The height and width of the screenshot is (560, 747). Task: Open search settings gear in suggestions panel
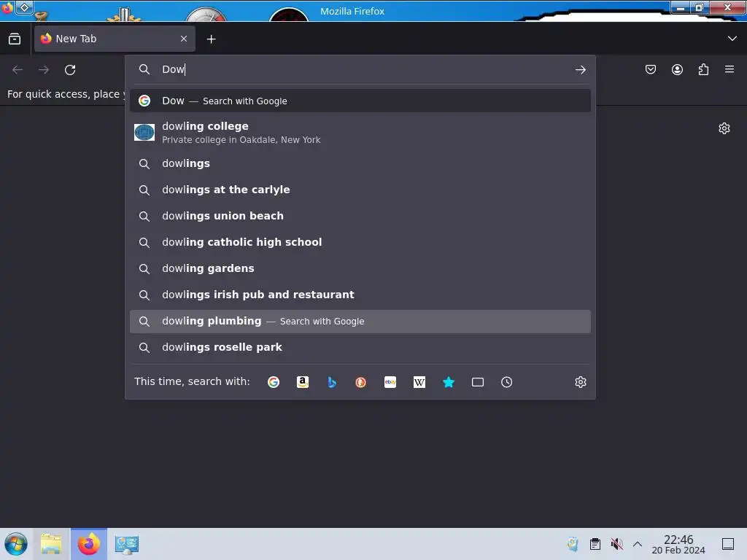tap(580, 382)
